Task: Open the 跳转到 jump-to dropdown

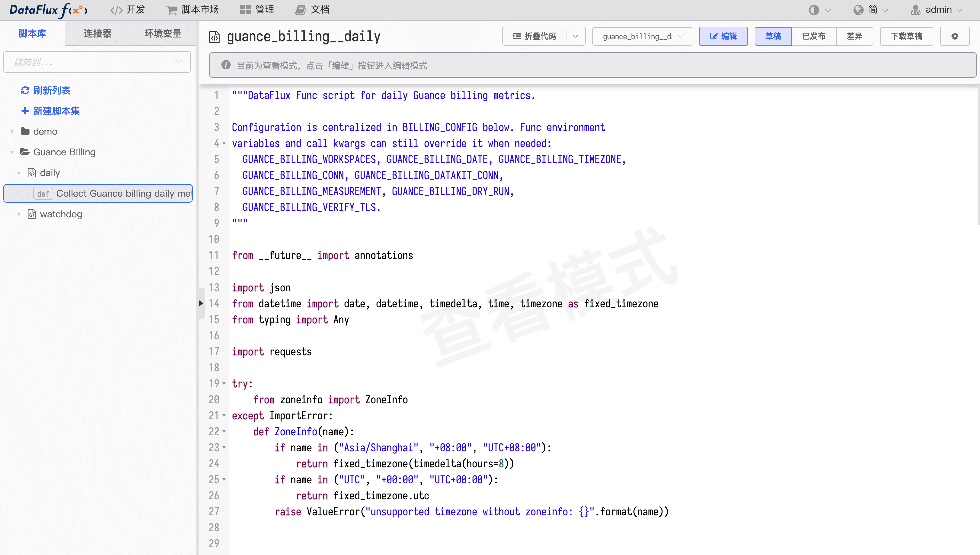Action: pos(97,62)
